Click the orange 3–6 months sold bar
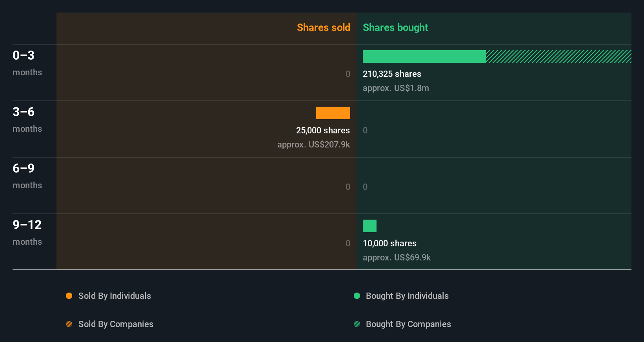644x342 pixels. coord(333,113)
